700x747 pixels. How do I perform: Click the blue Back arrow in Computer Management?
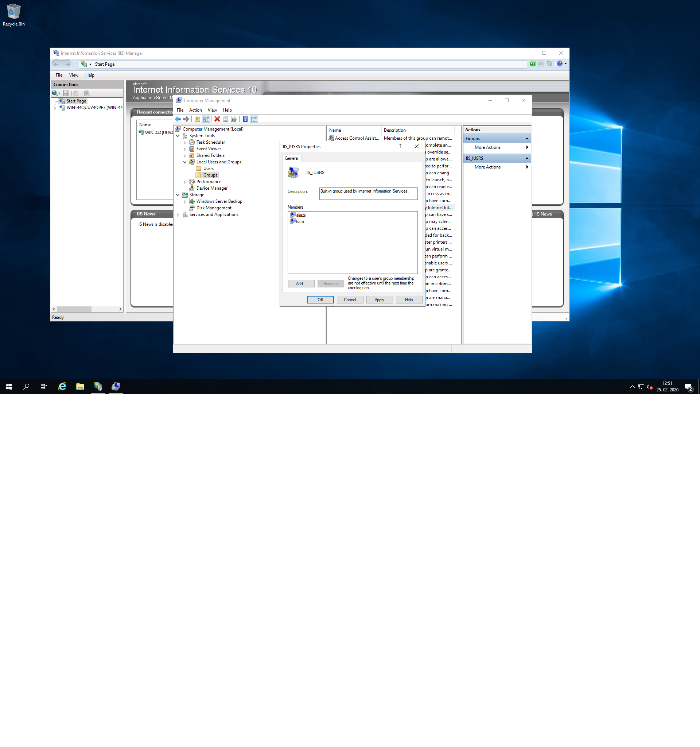pos(178,119)
